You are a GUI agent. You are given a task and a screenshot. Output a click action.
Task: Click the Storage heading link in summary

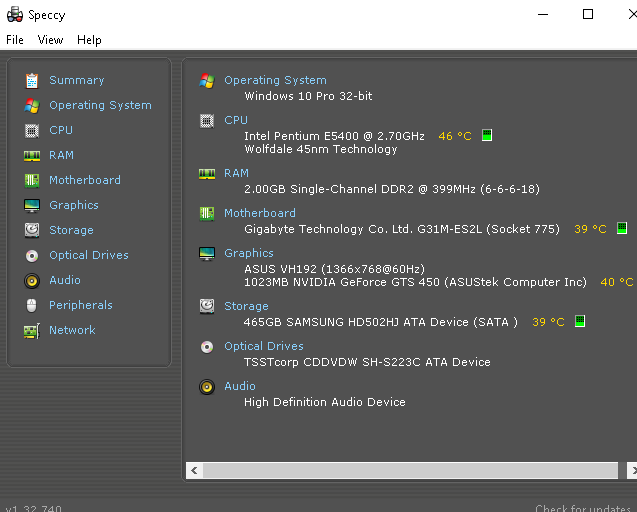tap(246, 306)
